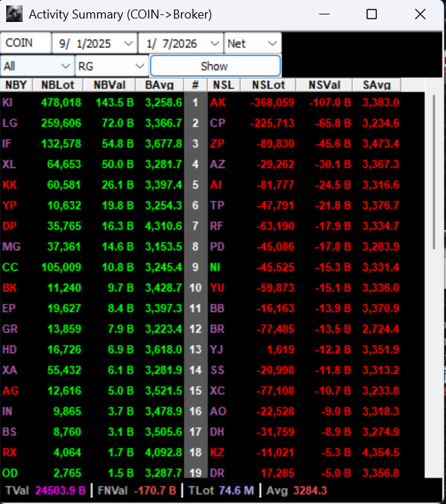Screen dimensions: 446x504
Task: Edit the COIN stock code field
Action: 25,43
